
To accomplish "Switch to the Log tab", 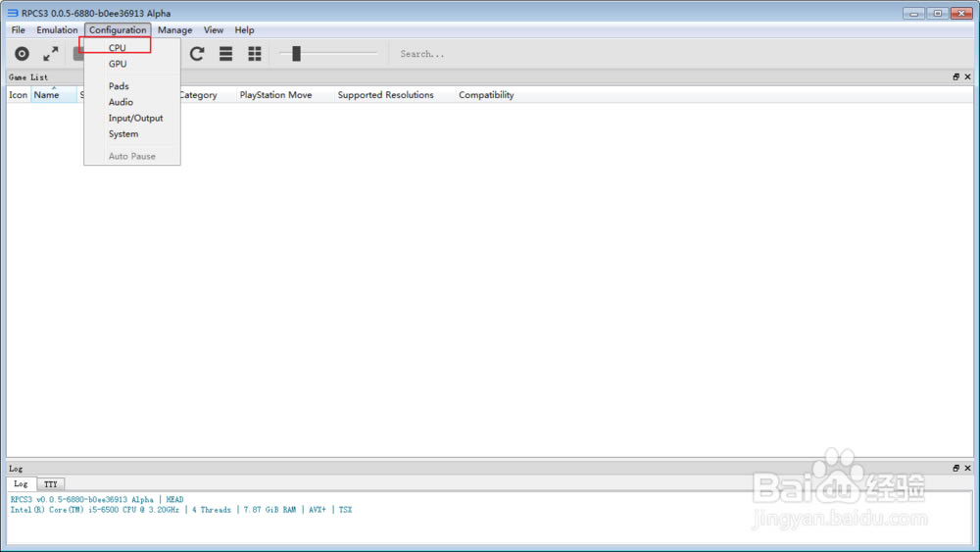I will click(x=21, y=484).
